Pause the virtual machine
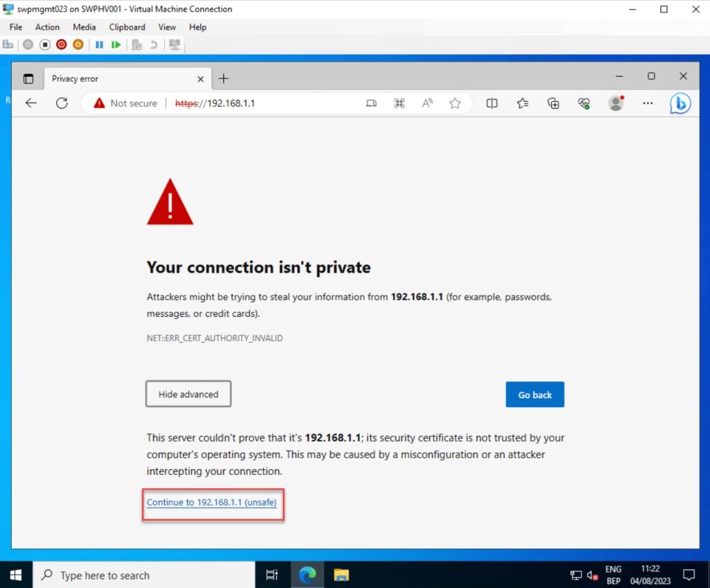Screen dimensions: 710x588 (x=99, y=44)
